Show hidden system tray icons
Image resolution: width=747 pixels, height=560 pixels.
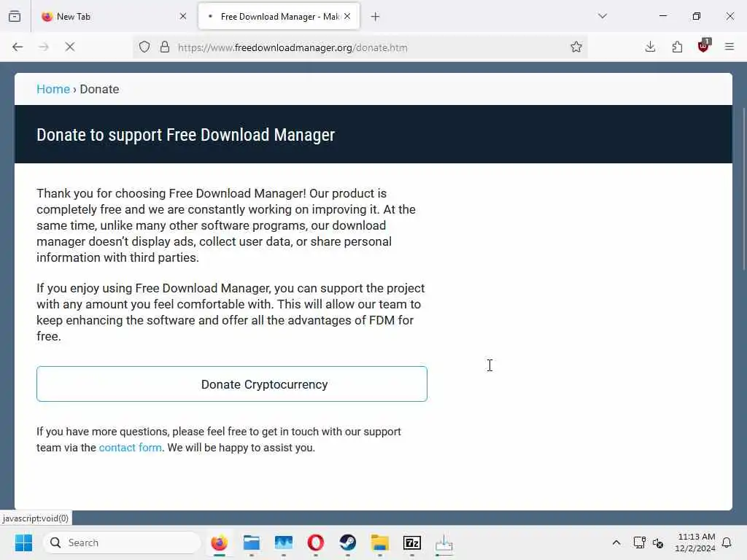coord(616,542)
